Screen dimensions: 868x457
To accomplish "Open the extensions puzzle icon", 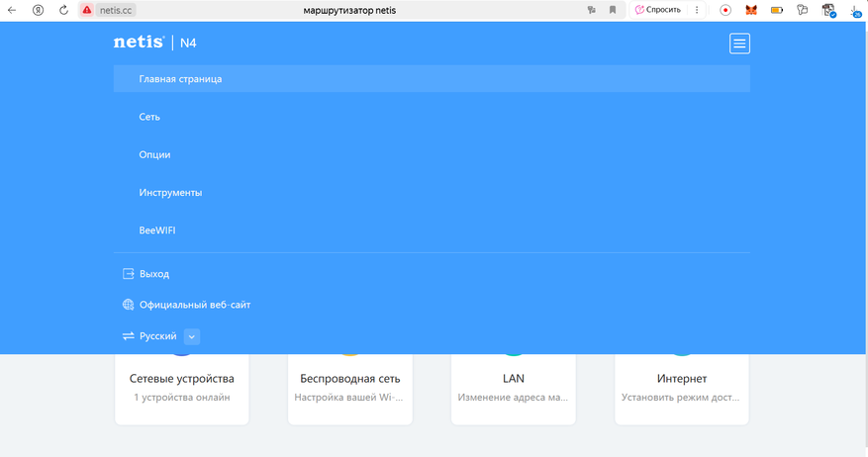I will [x=803, y=10].
